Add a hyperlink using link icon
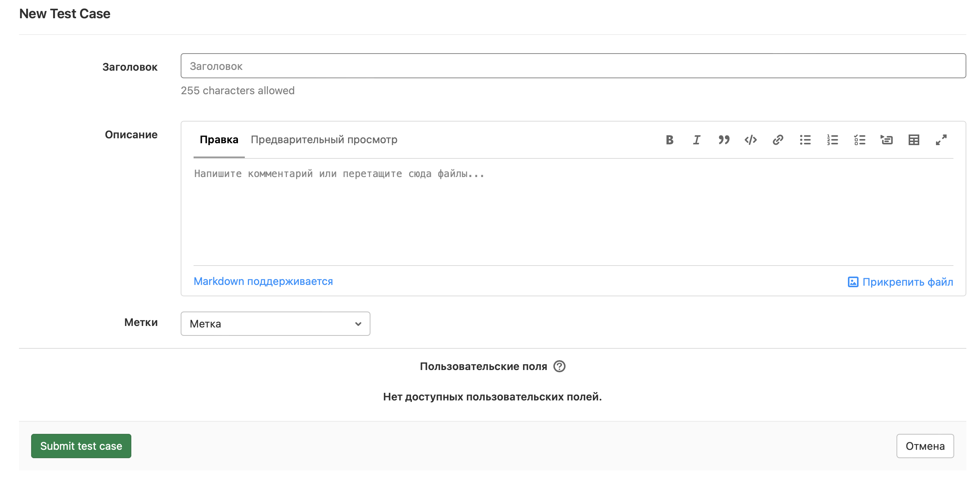 [778, 140]
